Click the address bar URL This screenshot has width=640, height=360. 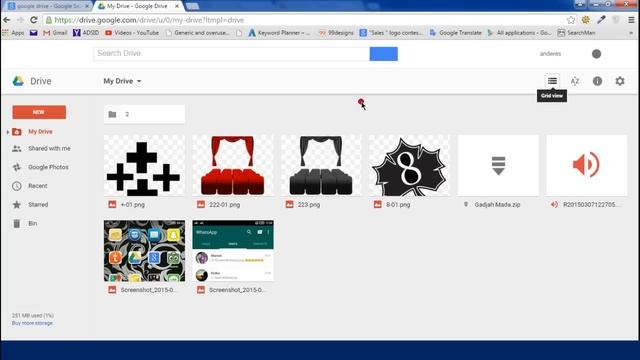(149, 20)
